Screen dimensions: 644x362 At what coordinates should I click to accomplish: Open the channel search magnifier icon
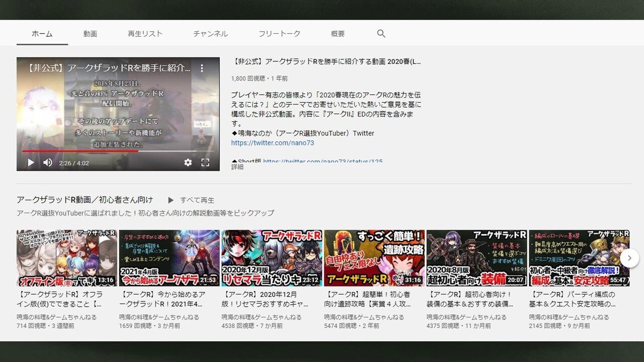[381, 34]
